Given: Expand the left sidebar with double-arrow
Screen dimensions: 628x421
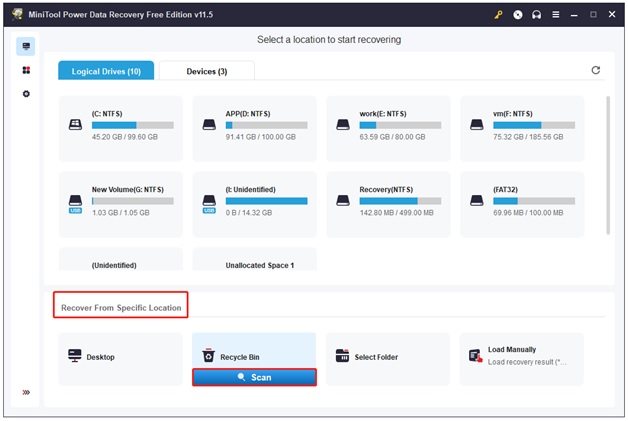Looking at the screenshot, I should pos(26,392).
